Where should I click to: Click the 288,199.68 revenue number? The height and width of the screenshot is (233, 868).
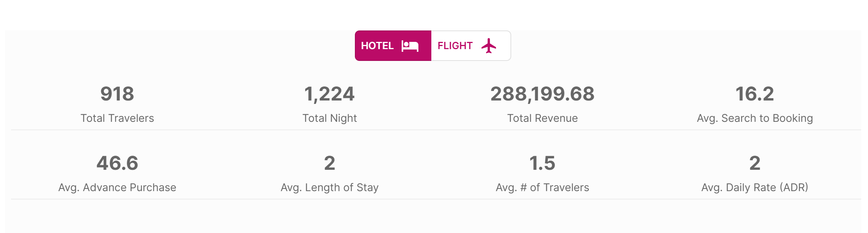coord(542,94)
